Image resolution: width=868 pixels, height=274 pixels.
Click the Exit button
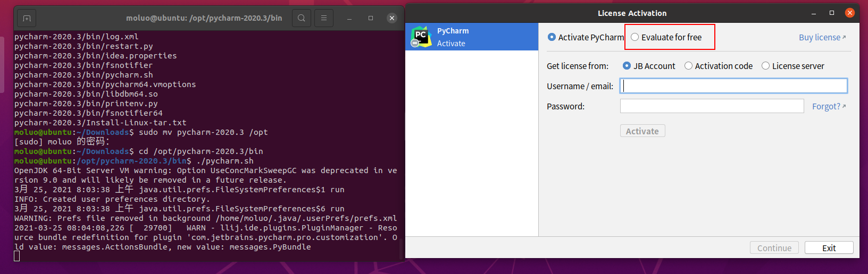(829, 248)
